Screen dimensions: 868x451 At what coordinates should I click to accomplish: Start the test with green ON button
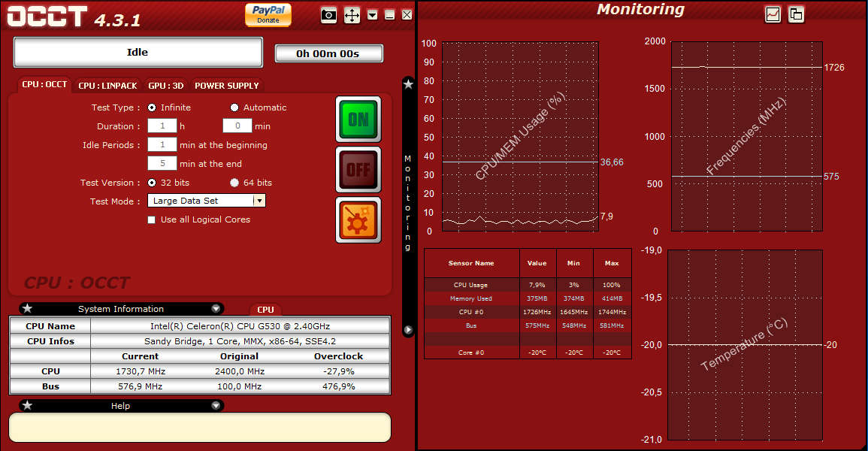pyautogui.click(x=358, y=119)
